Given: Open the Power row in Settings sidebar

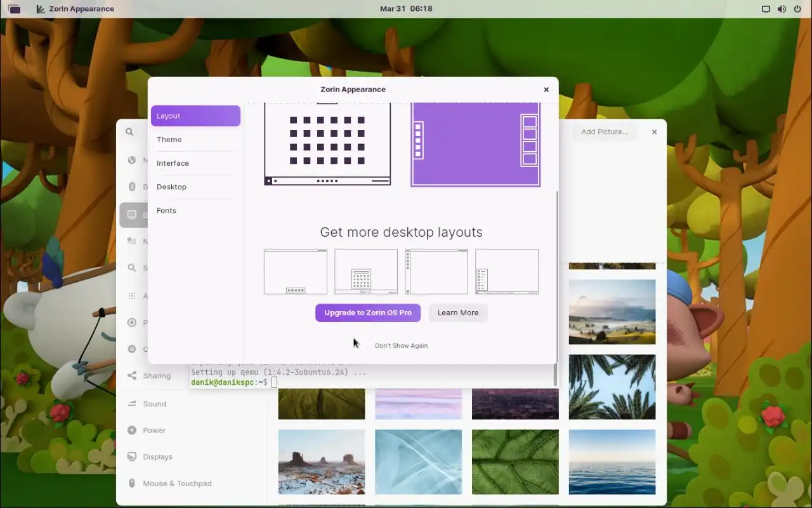Looking at the screenshot, I should point(192,431).
